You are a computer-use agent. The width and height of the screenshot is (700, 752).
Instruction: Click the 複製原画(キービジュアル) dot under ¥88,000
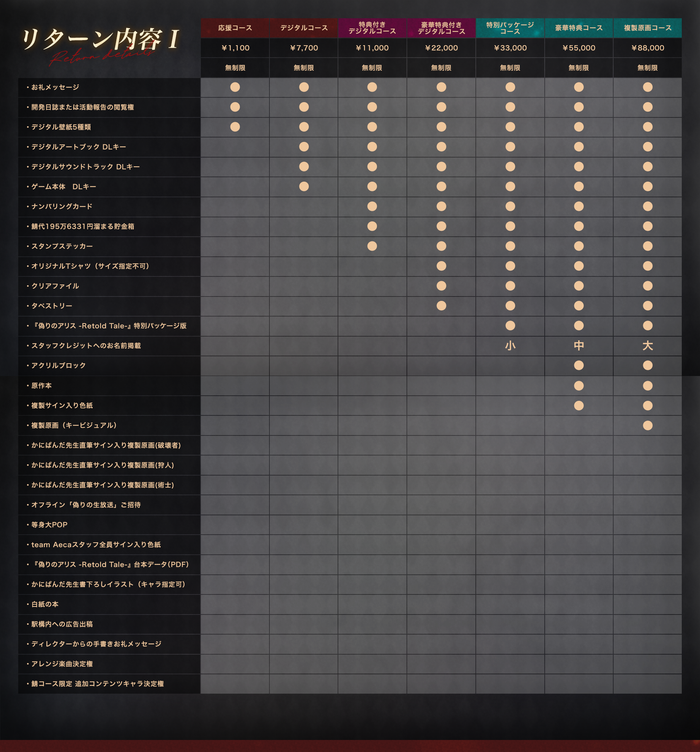[x=647, y=426]
